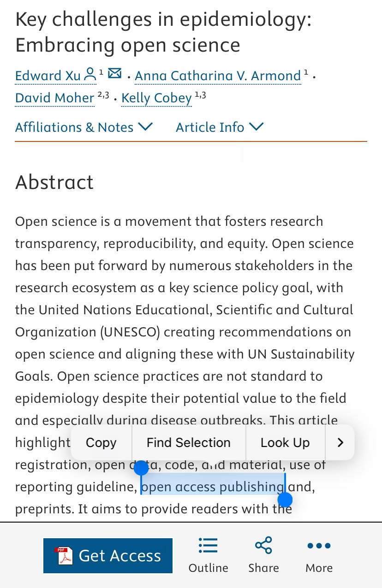Tap the end selection handle after 'publishing'
Screen dimensions: 382x588
(286, 499)
